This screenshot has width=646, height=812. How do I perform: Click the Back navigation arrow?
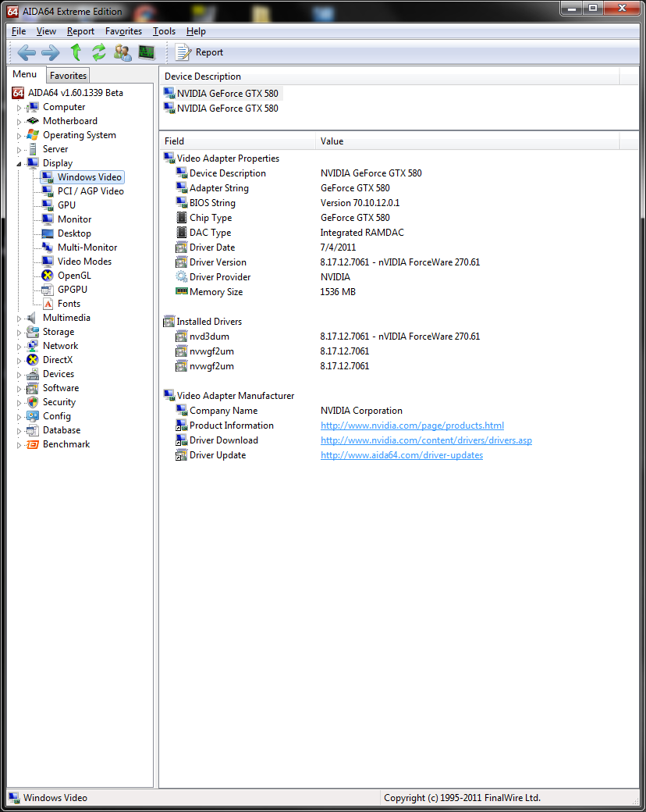coord(27,52)
